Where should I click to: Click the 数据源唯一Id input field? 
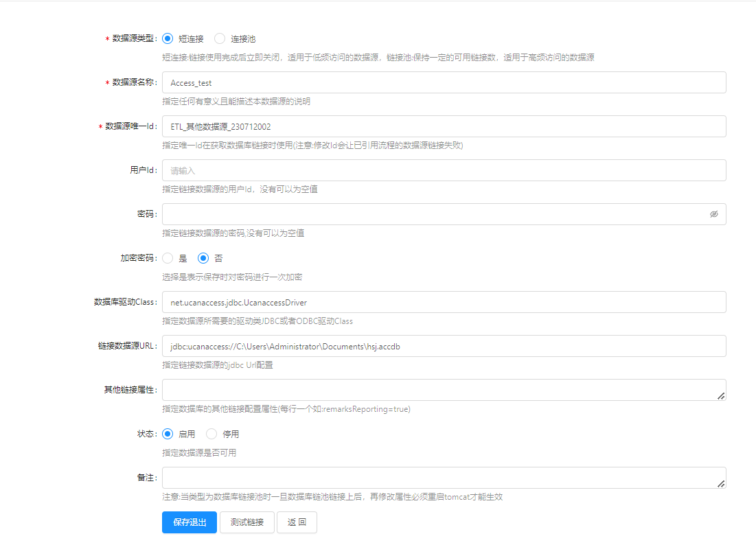444,126
